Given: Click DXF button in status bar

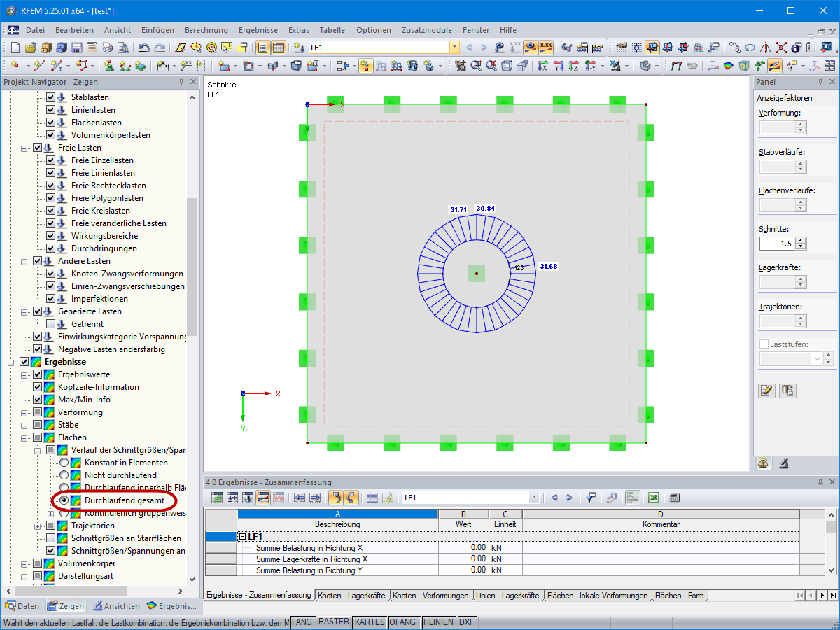Looking at the screenshot, I should point(467,622).
